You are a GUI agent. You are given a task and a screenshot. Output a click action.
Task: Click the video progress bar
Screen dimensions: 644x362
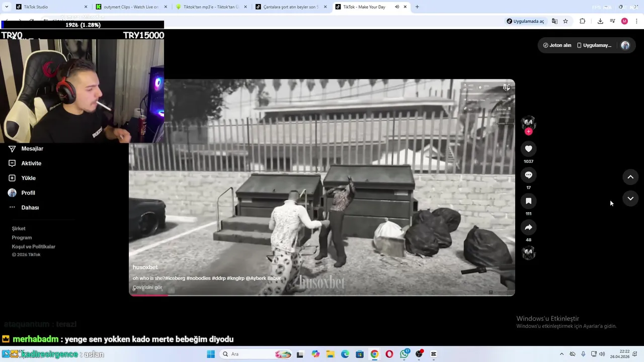point(322,295)
